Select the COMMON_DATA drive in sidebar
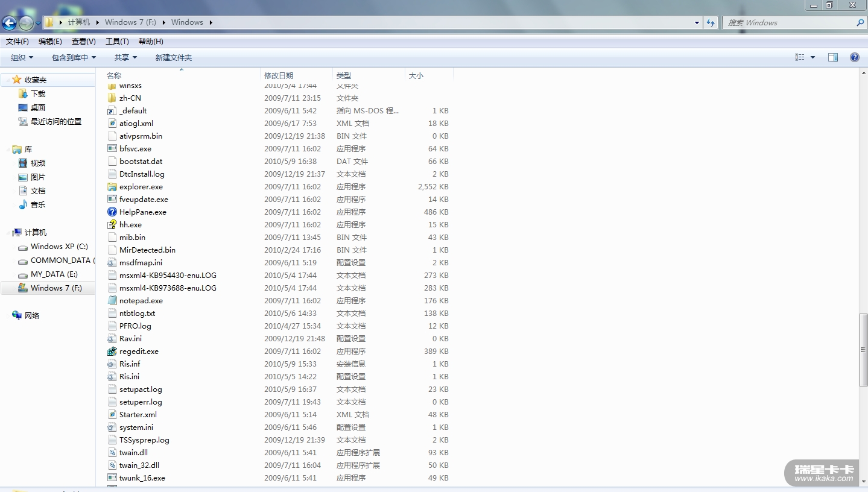Viewport: 868px width, 492px height. pos(62,260)
